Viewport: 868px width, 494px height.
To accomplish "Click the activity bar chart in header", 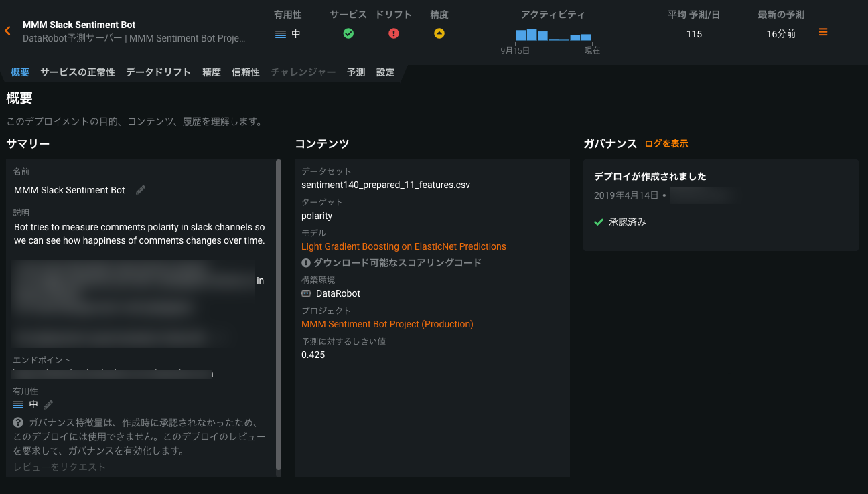I will (553, 35).
